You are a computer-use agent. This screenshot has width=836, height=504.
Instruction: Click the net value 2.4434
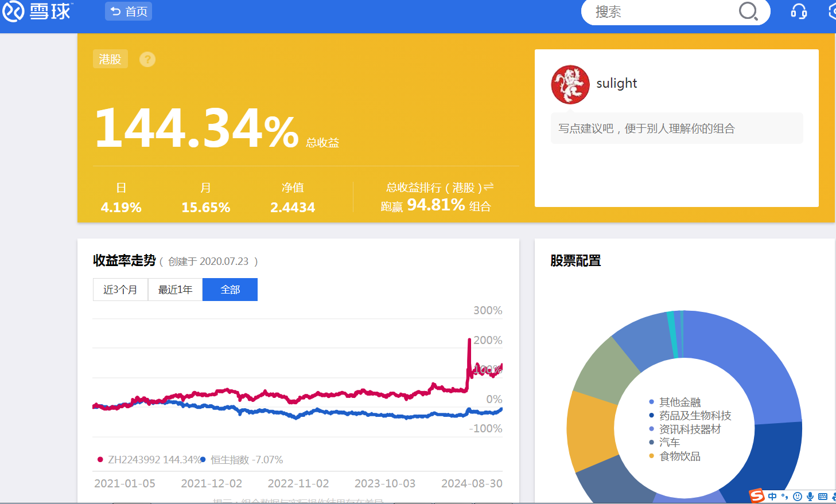coord(293,207)
